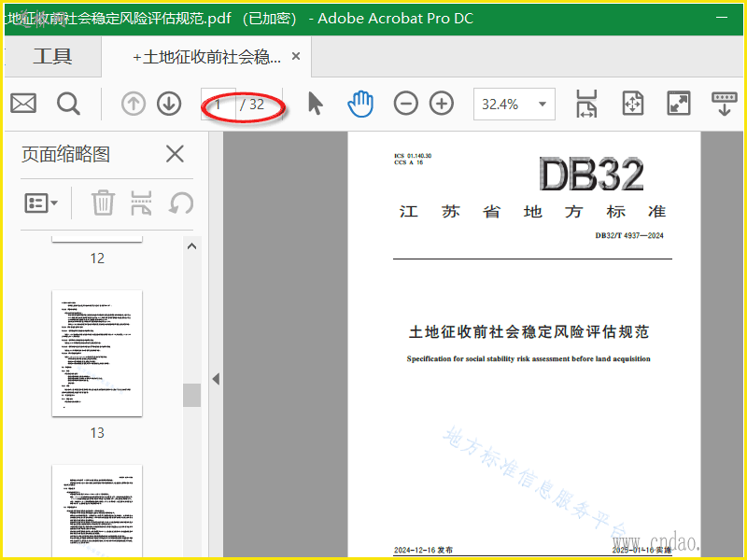747x560 pixels.
Task: Click the delete pages trash icon
Action: coord(103,203)
